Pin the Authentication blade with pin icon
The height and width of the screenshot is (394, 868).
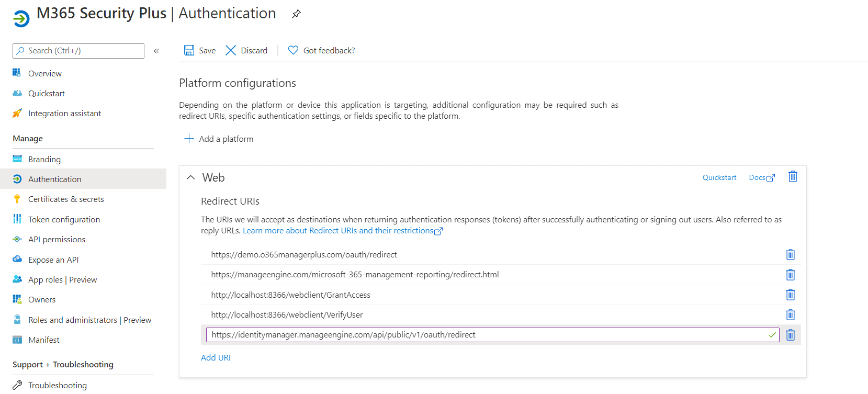click(x=296, y=14)
